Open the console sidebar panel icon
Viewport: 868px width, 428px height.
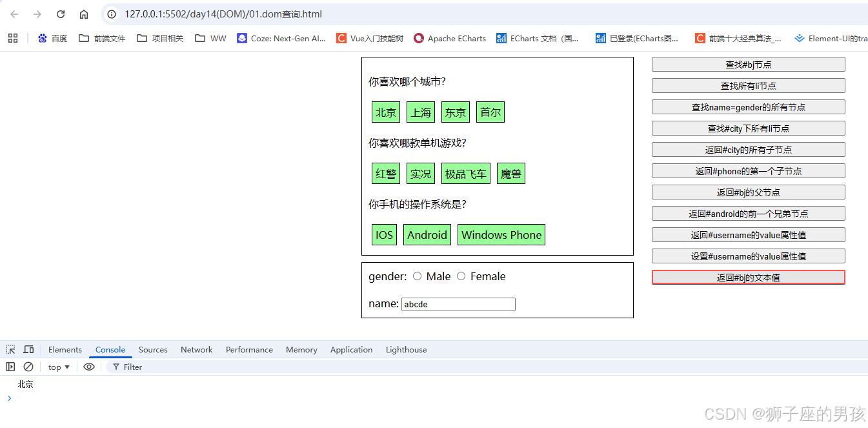(x=10, y=367)
